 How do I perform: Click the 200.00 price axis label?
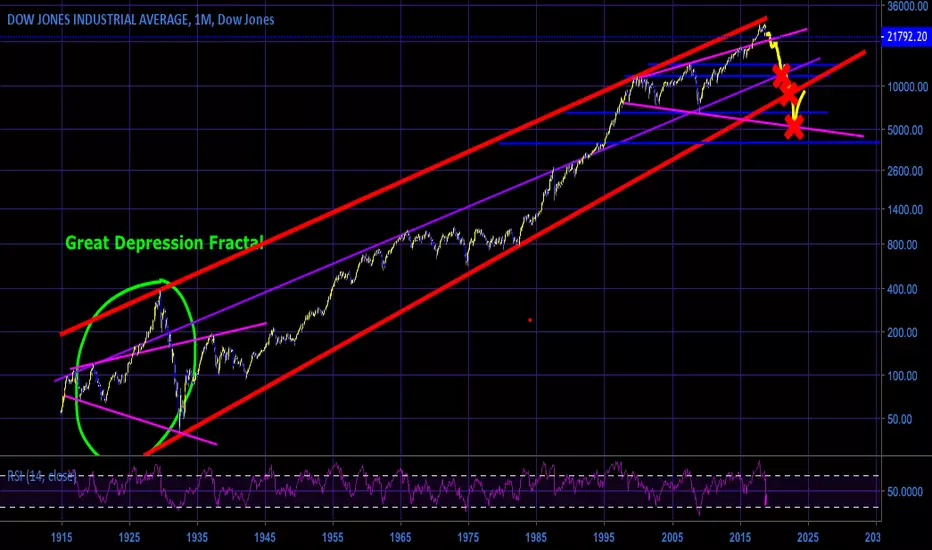pyautogui.click(x=903, y=332)
